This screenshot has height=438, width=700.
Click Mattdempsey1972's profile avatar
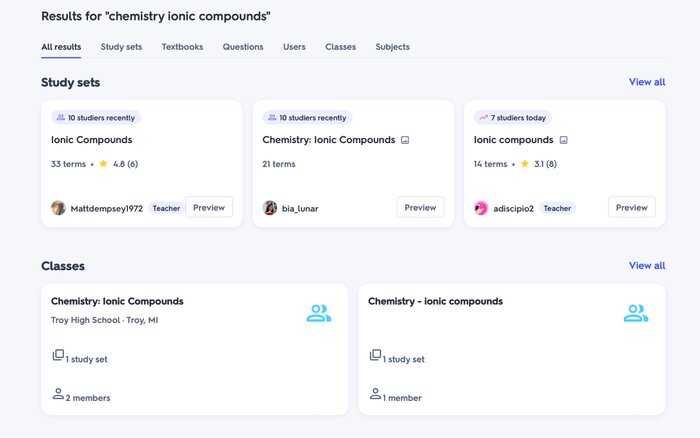tap(58, 208)
